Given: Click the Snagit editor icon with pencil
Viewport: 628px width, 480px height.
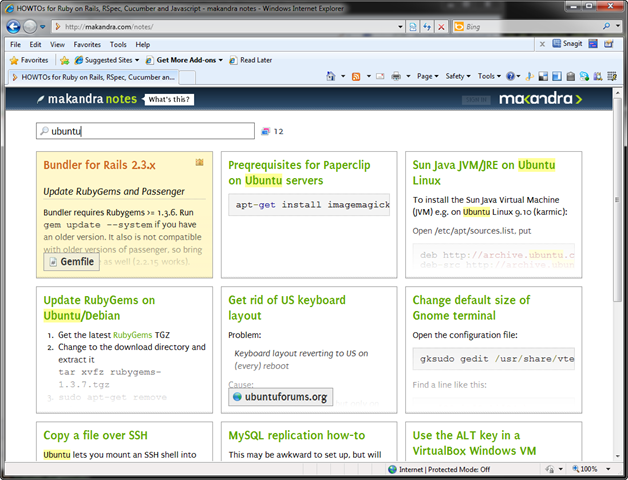Looking at the screenshot, I should click(609, 44).
